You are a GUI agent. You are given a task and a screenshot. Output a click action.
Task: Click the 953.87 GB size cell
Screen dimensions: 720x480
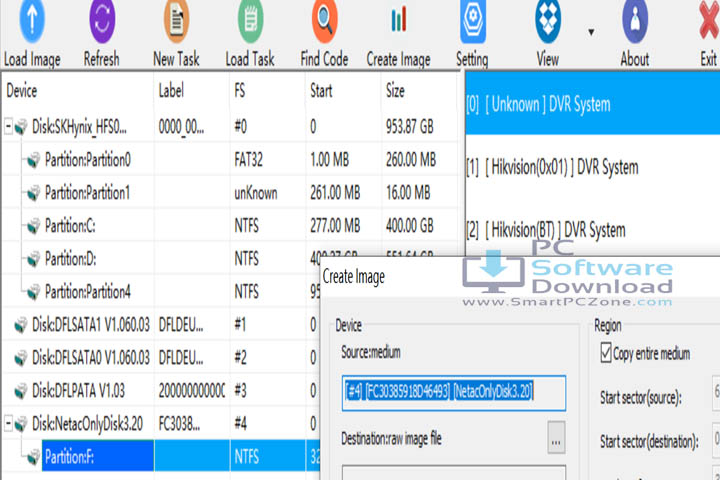click(x=410, y=126)
